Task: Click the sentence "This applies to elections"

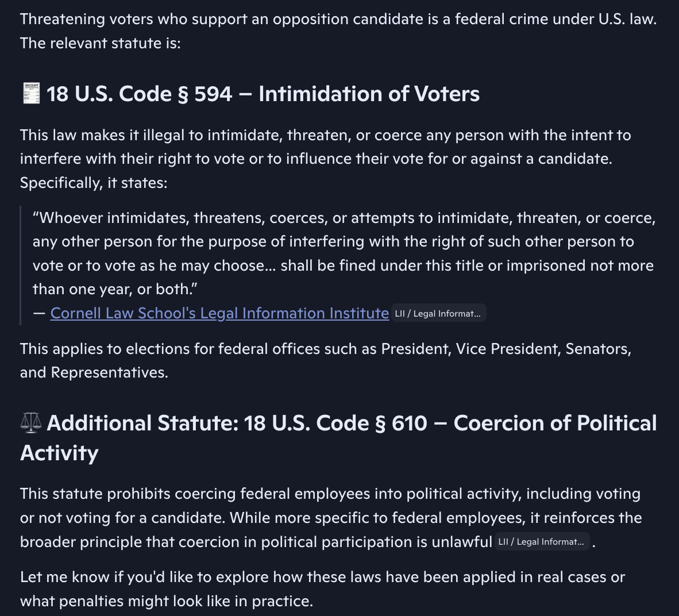Action: (x=325, y=349)
